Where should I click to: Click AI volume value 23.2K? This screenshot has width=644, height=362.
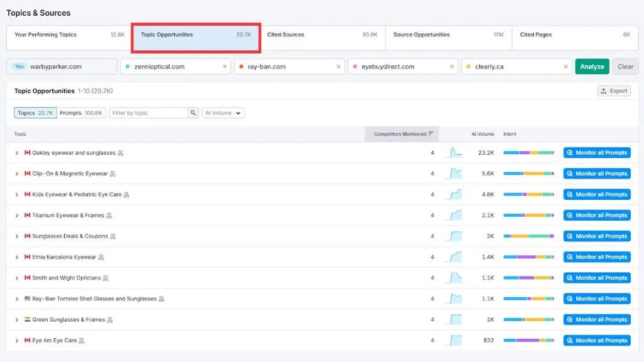[x=486, y=153]
